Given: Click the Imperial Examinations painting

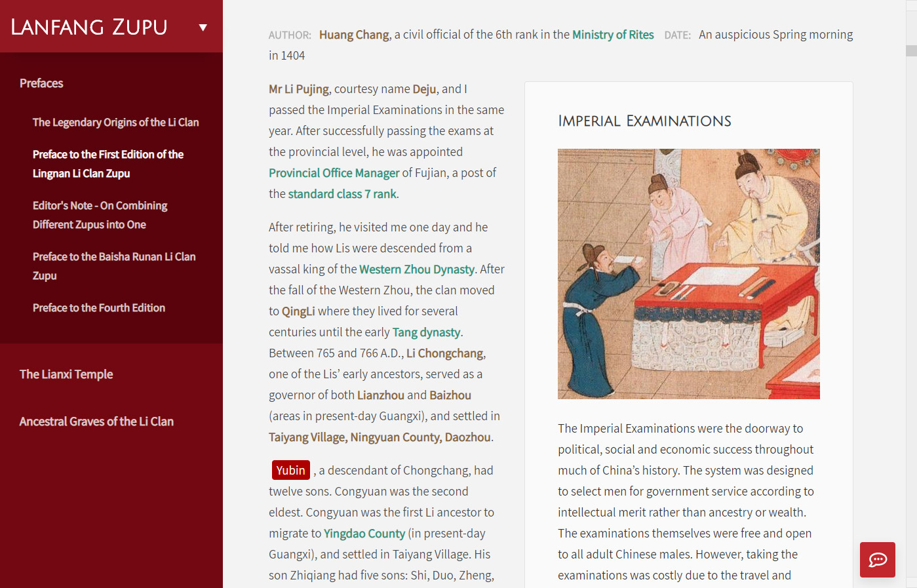Looking at the screenshot, I should coord(688,273).
